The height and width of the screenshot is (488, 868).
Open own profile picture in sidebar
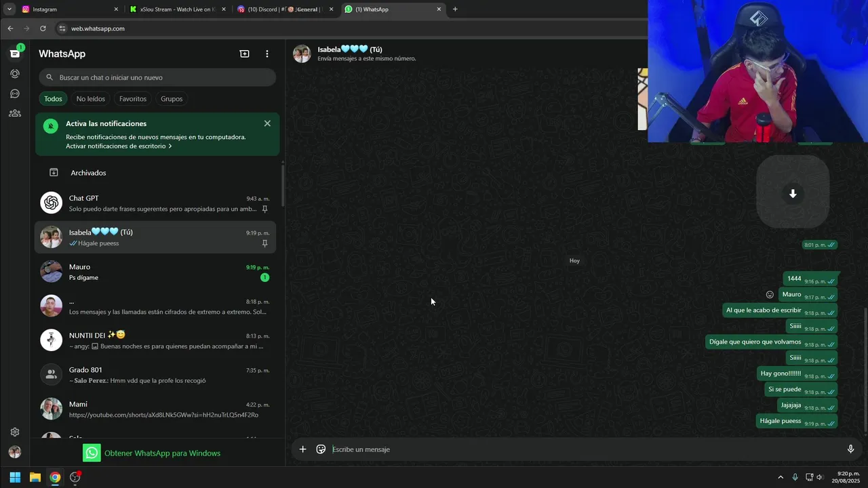tap(15, 452)
